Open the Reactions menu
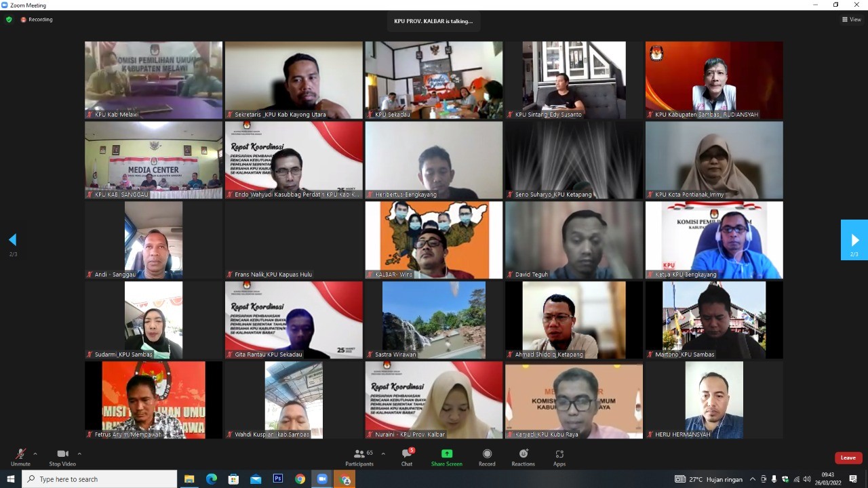The width and height of the screenshot is (868, 488). coord(523,455)
